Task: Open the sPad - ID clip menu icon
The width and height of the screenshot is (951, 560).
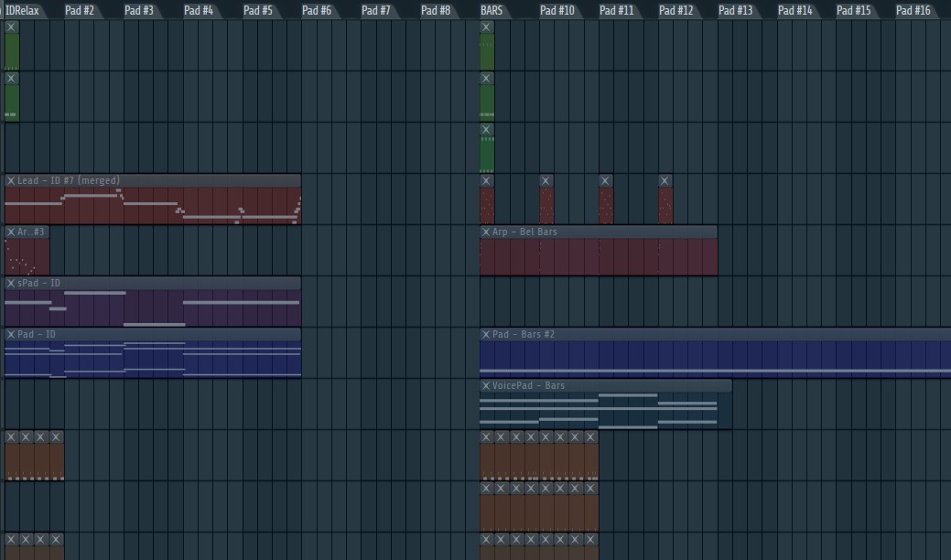Action: pyautogui.click(x=11, y=283)
